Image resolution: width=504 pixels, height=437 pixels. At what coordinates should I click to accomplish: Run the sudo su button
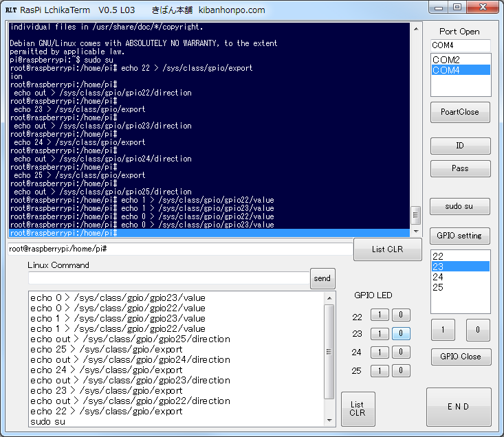pos(459,206)
